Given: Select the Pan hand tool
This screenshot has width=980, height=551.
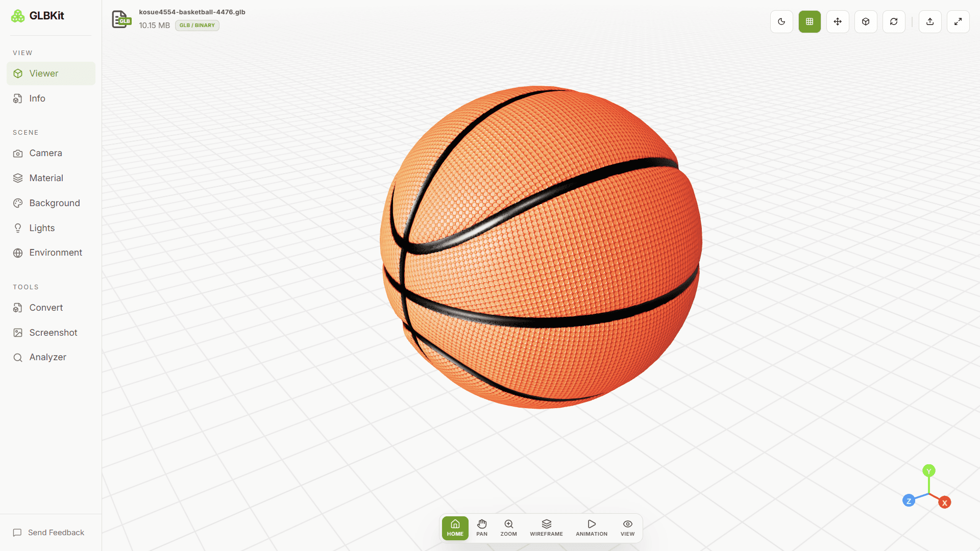Looking at the screenshot, I should [482, 528].
